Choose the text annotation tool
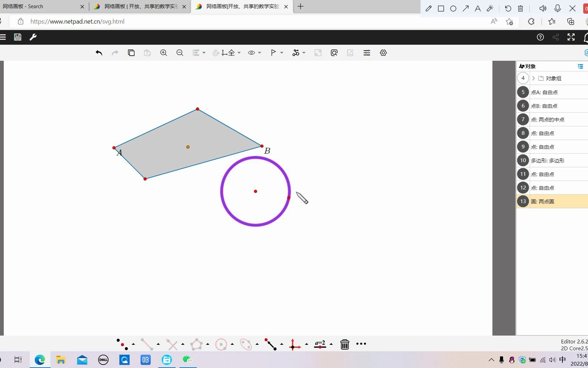The width and height of the screenshot is (588, 368). (x=478, y=9)
